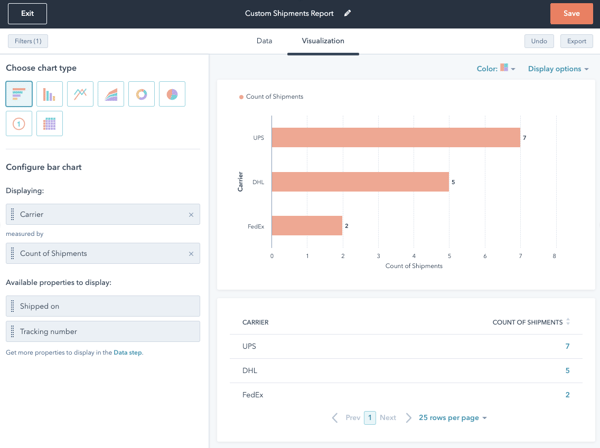Viewport: 600px width, 448px height.
Task: Click FedEx count value 2 in table
Action: pyautogui.click(x=567, y=395)
